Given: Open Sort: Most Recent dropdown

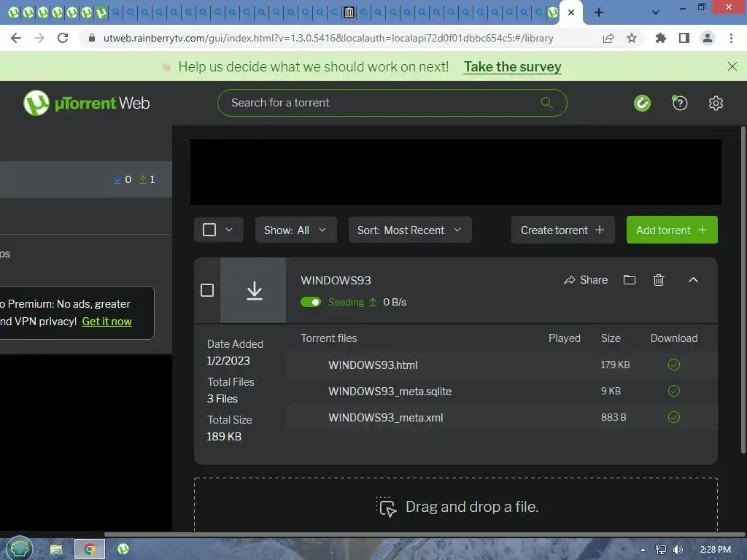Looking at the screenshot, I should 410,230.
